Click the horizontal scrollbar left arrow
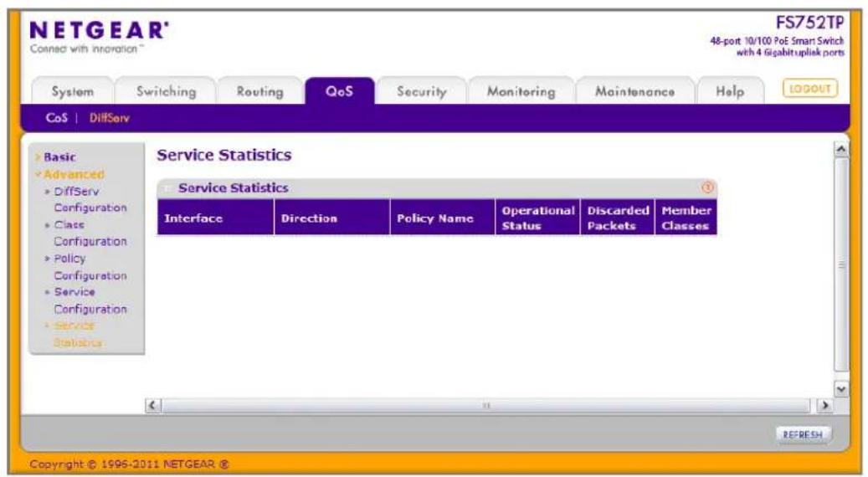Viewport: 868px width, 477px height. [153, 406]
